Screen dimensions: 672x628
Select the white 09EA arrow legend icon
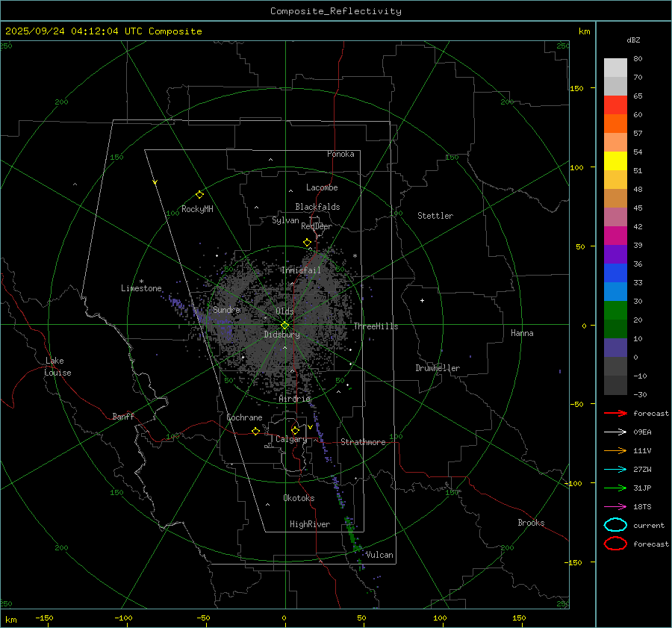coord(615,432)
